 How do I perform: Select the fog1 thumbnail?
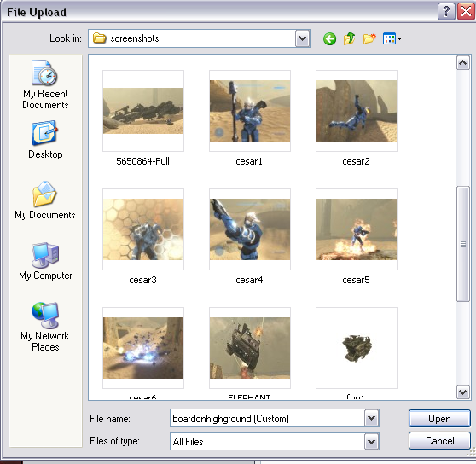pyautogui.click(x=357, y=348)
